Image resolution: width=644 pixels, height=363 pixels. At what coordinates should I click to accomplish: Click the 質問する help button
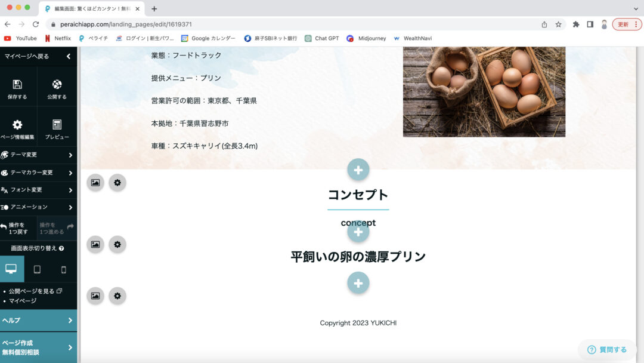tap(607, 349)
